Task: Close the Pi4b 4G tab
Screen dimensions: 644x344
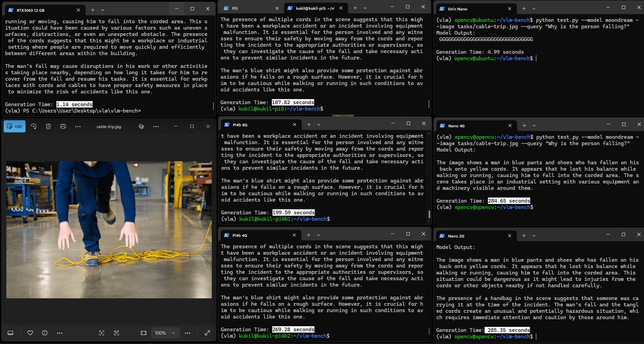Action: 294,235
